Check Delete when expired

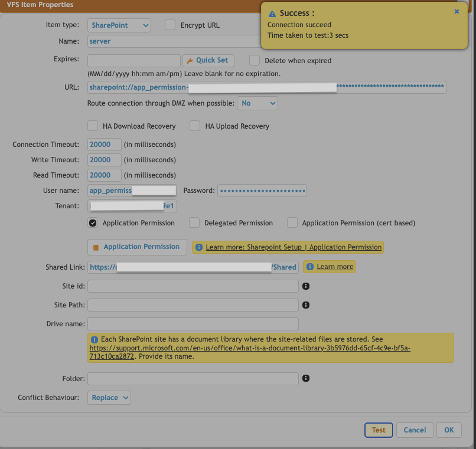[255, 60]
